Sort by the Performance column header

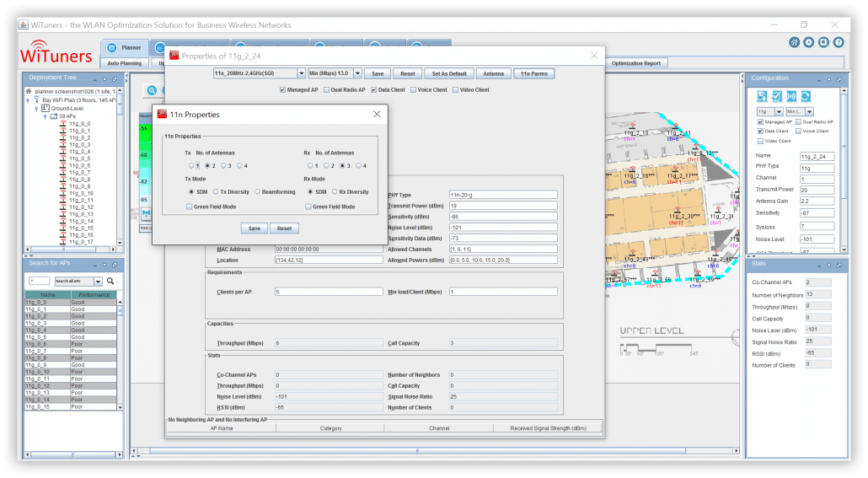coord(94,295)
